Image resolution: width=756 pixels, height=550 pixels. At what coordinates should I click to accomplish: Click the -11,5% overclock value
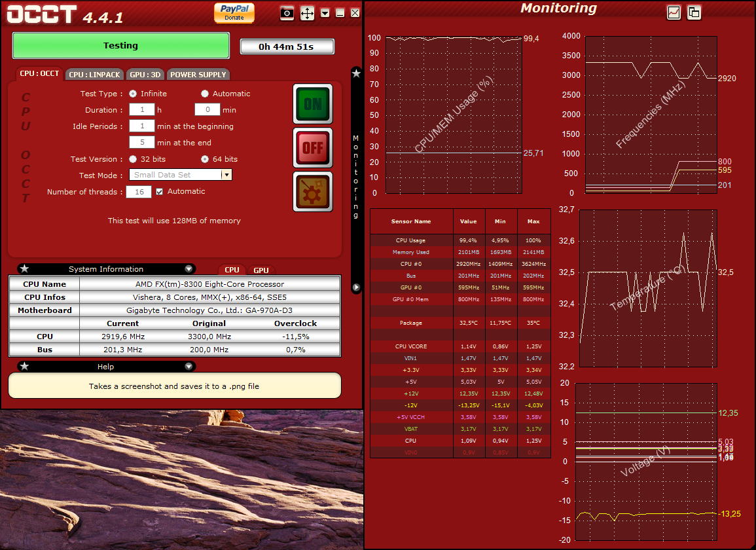(296, 337)
